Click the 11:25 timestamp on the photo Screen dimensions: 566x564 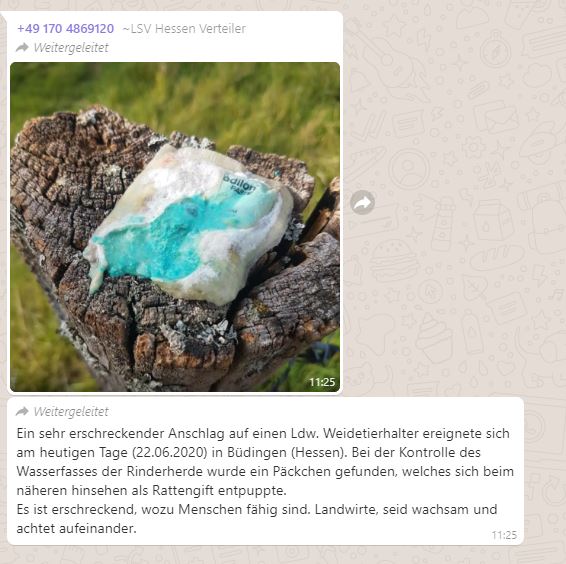(x=322, y=382)
